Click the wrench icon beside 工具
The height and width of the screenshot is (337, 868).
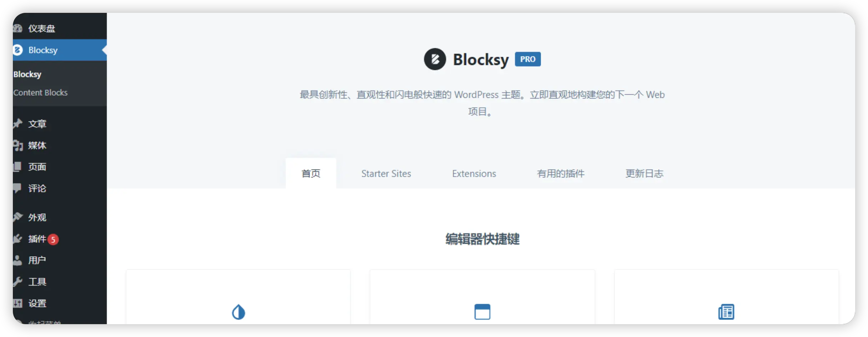[x=17, y=282]
